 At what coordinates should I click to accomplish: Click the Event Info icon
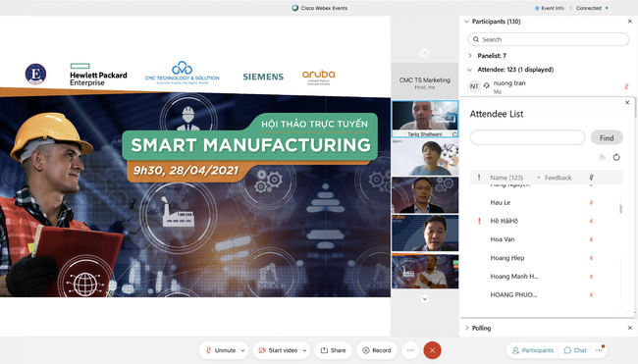tap(537, 8)
